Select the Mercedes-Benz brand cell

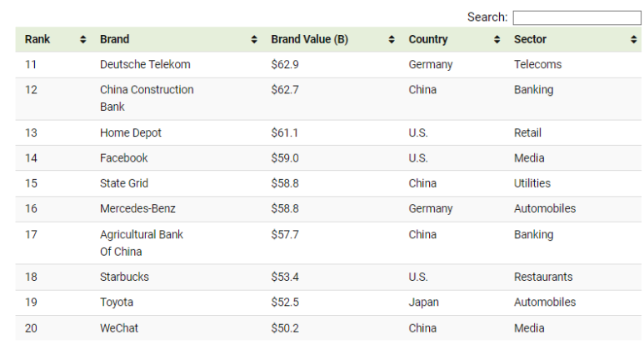tap(137, 208)
